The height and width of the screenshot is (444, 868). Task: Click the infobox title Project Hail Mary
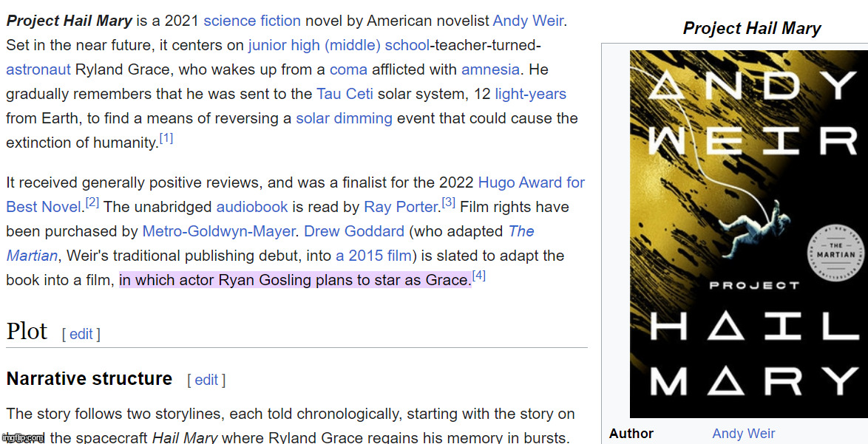coord(752,28)
